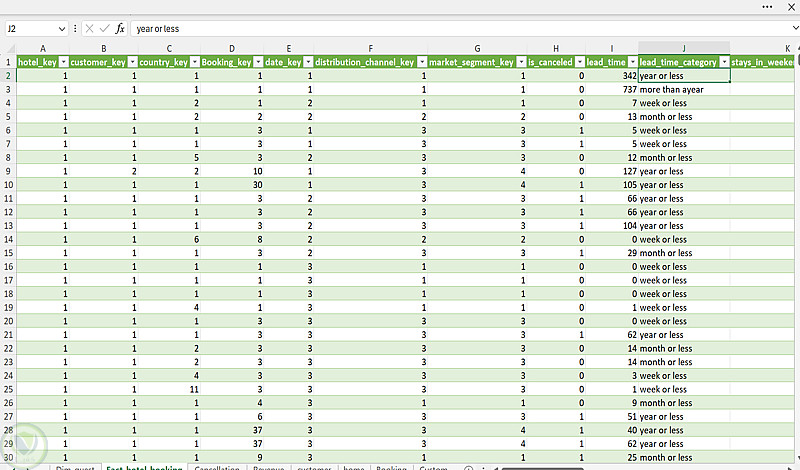This screenshot has height=470, width=800.
Task: Open the hotel_key filter dropdown
Action: (x=63, y=62)
